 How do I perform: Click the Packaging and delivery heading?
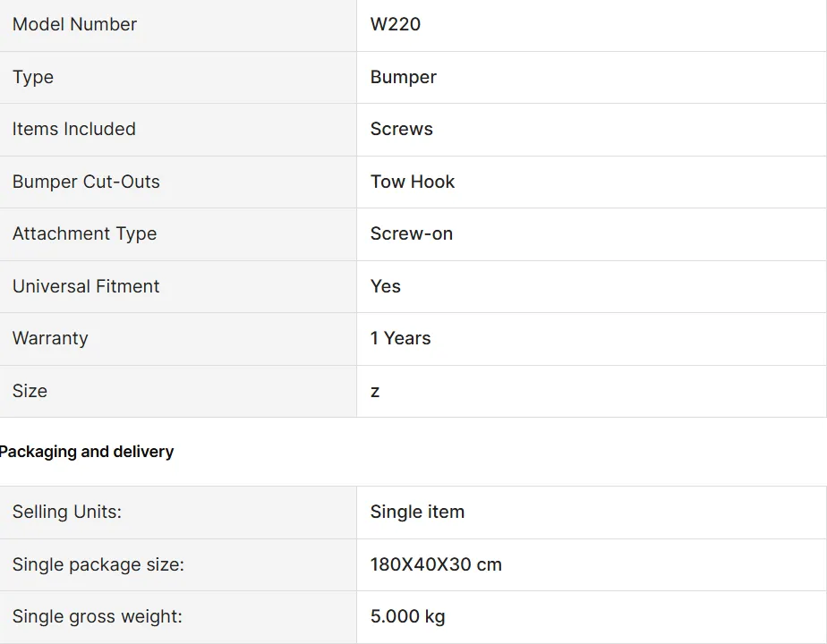[x=86, y=452]
